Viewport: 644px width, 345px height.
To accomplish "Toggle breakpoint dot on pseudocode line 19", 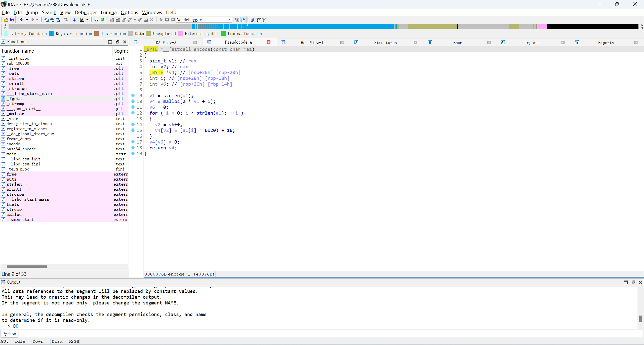I will tap(133, 153).
